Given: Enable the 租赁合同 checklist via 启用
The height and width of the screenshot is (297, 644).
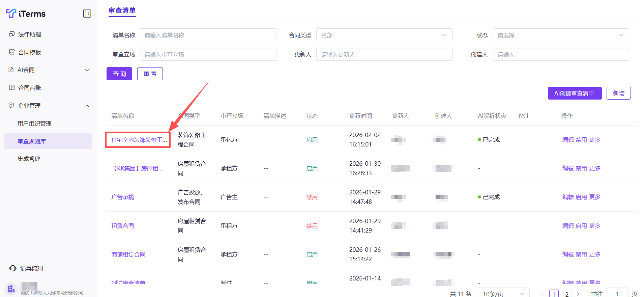Looking at the screenshot, I should pos(581,226).
